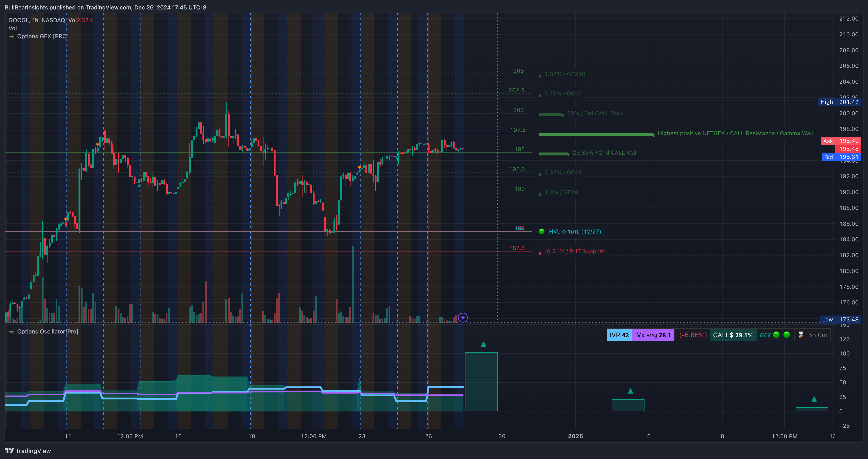Click the smallest teal expiry bar at far right
This screenshot has height=459, width=868.
tap(812, 409)
